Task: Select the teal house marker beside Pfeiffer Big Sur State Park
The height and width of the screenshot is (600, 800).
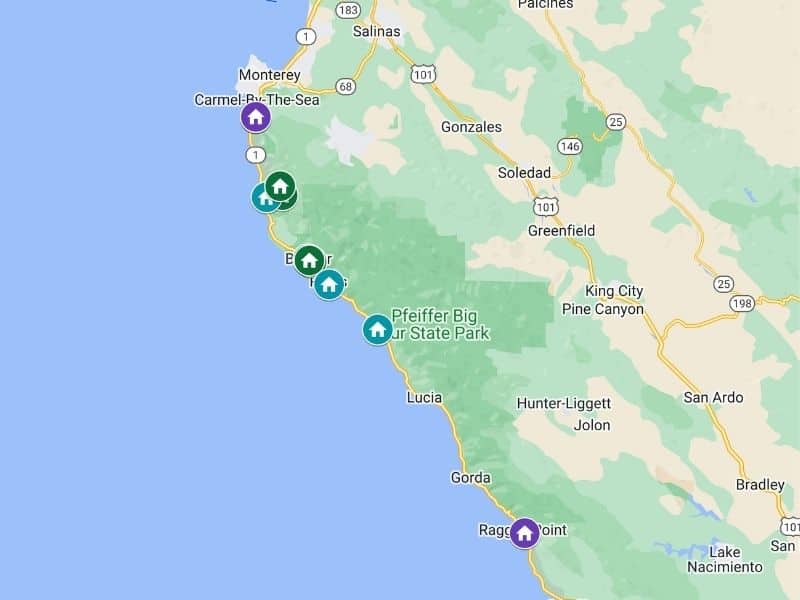Action: (378, 330)
